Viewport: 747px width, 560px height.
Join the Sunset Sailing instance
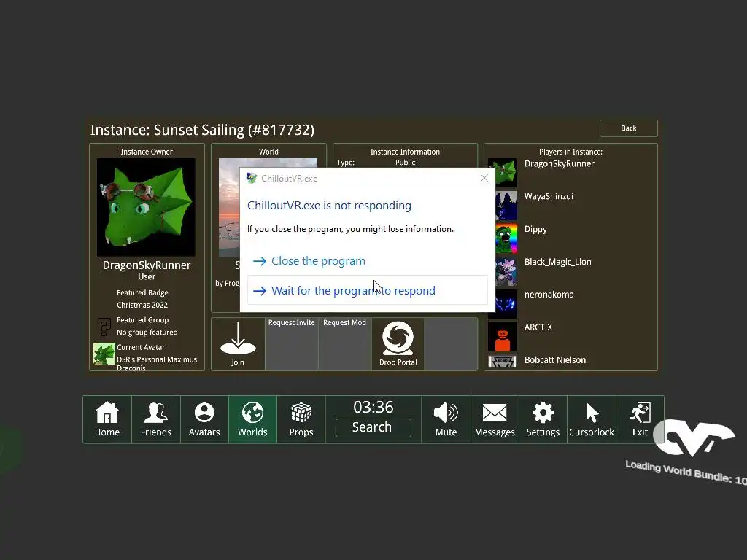click(238, 344)
